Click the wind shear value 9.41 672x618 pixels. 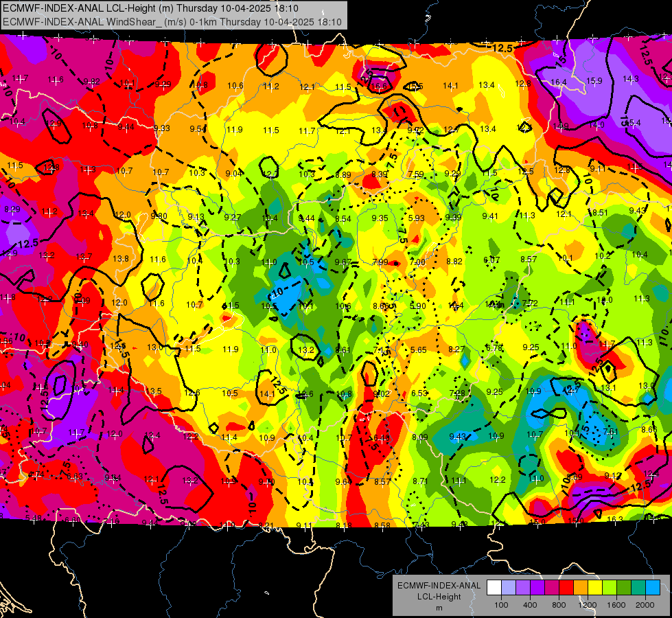tap(490, 216)
